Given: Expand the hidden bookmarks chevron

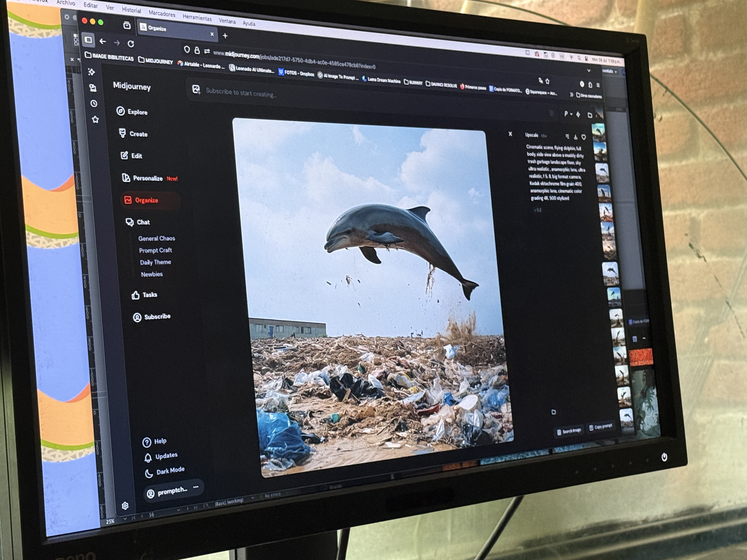Looking at the screenshot, I should (571, 95).
